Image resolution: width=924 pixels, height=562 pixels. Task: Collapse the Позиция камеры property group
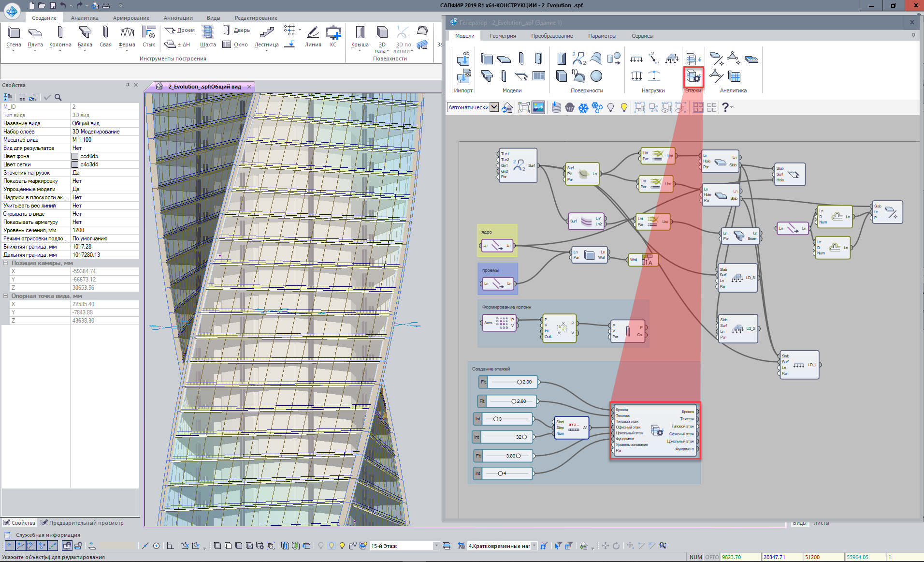tap(6, 263)
